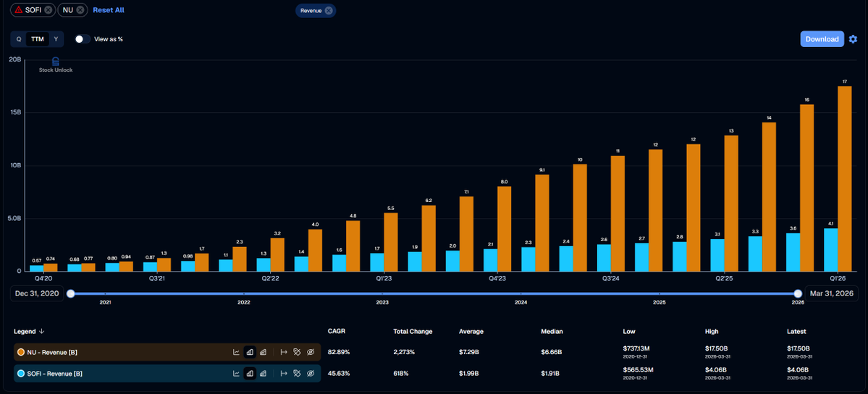Set SOFI series to bar chart
868x394 pixels.
tap(250, 374)
